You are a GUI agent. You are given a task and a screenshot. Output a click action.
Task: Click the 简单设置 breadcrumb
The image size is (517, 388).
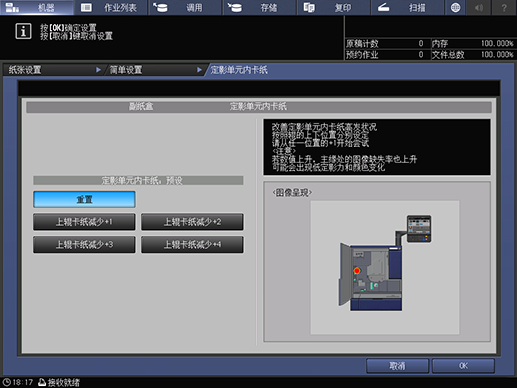pyautogui.click(x=126, y=70)
